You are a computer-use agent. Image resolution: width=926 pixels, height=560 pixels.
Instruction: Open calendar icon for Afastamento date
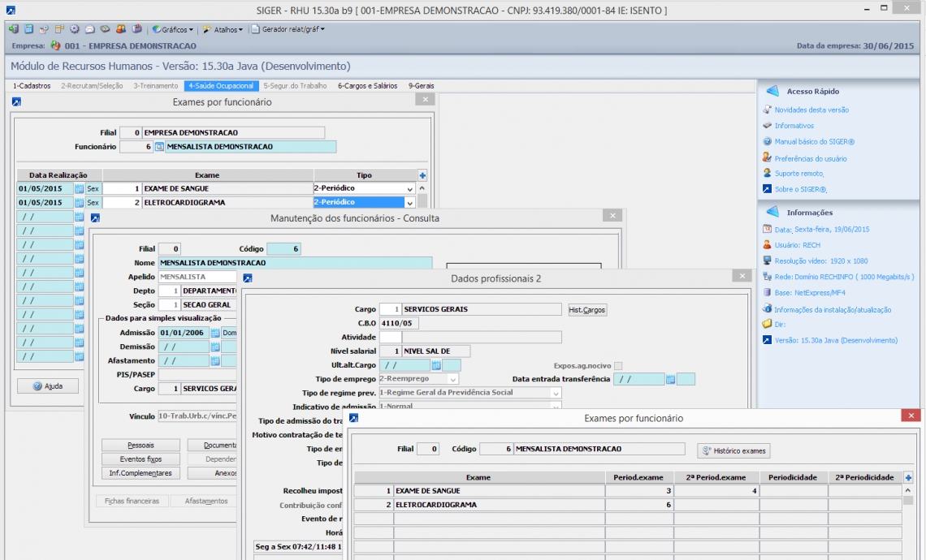(215, 360)
